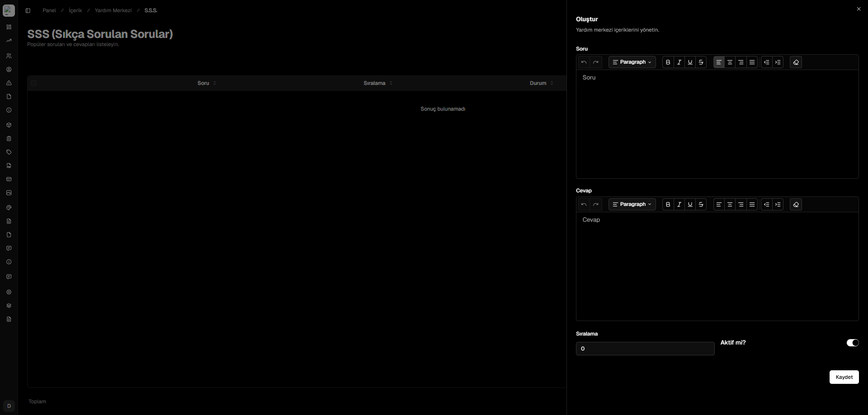Open the price tag icon in sidebar
Image resolution: width=868 pixels, height=415 pixels.
(9, 152)
